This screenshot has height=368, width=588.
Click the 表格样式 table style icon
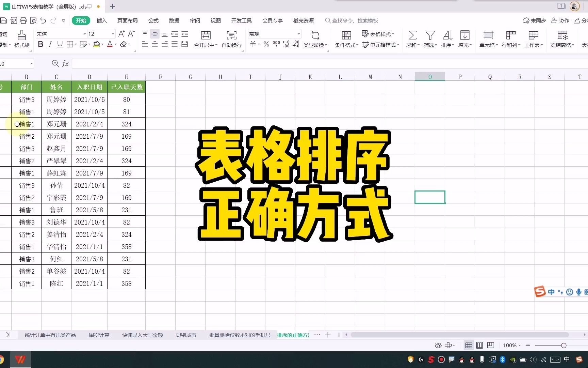tap(365, 34)
